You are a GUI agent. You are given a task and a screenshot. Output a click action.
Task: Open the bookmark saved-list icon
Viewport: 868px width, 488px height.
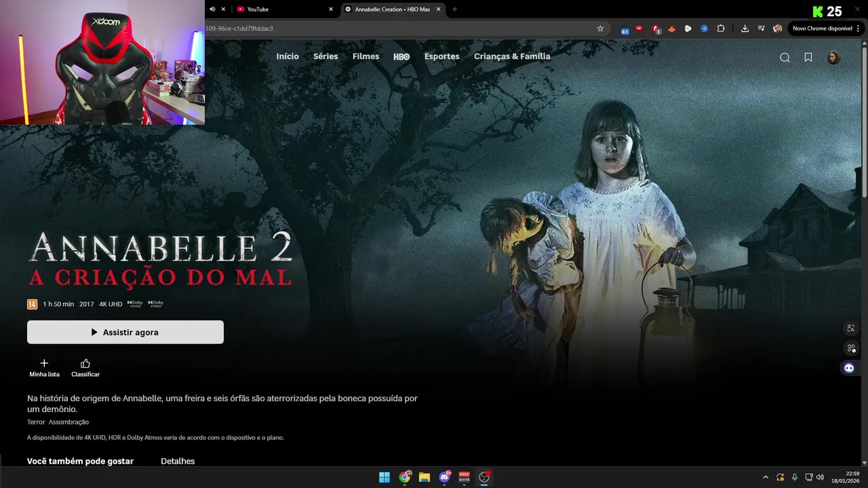tap(808, 58)
